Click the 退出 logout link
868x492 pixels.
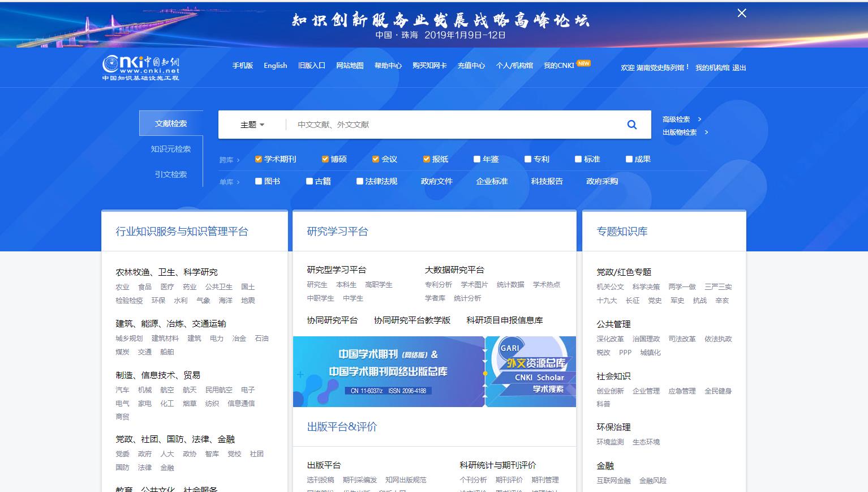739,68
